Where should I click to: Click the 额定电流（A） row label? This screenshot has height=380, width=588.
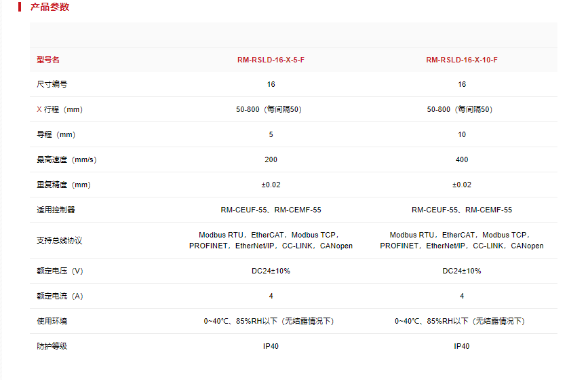point(59,297)
